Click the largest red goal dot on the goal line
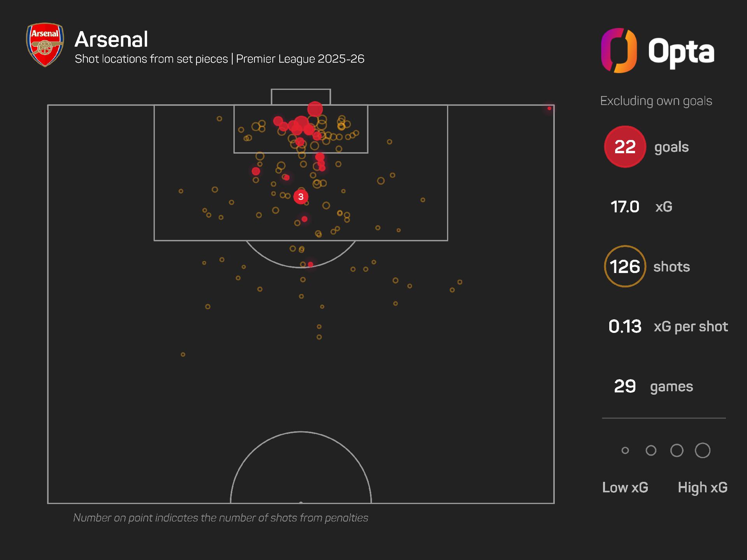The height and width of the screenshot is (560, 747). pyautogui.click(x=315, y=109)
